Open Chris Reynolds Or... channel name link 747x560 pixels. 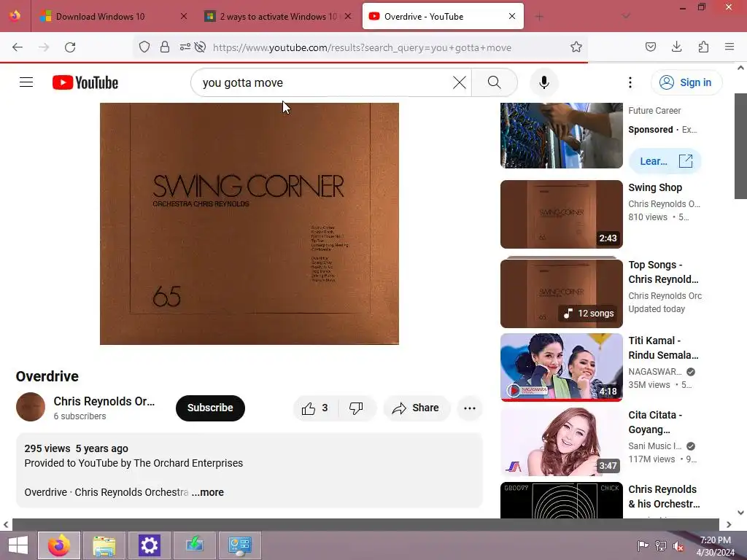pyautogui.click(x=104, y=402)
